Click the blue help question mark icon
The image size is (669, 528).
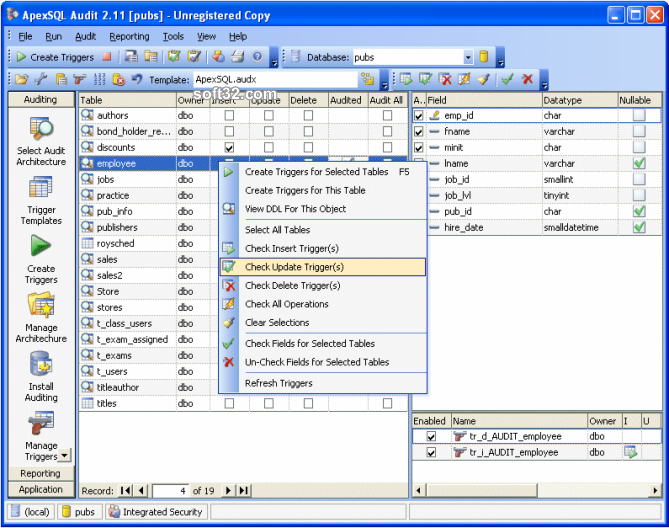(257, 56)
